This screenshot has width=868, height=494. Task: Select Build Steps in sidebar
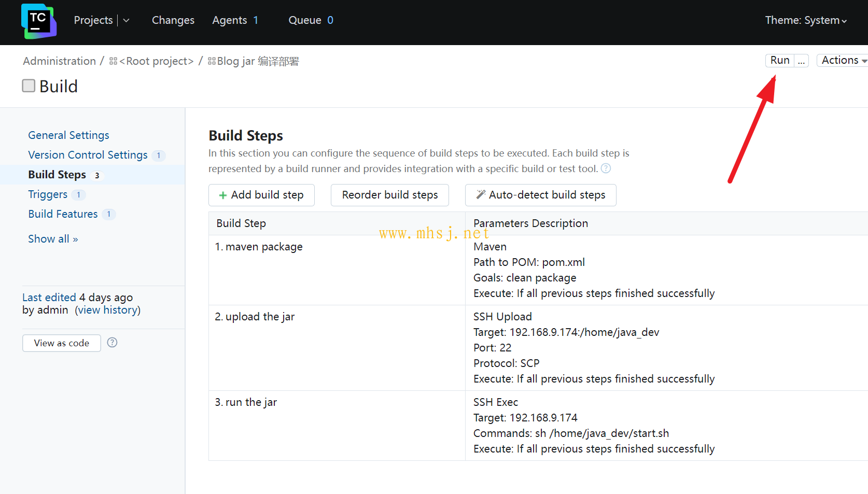(57, 175)
